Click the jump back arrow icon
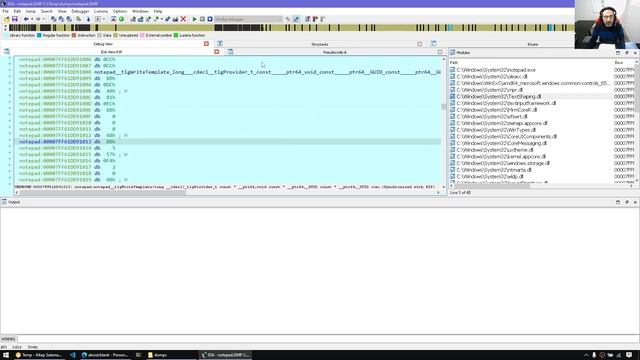The width and height of the screenshot is (640, 360). coord(26,19)
